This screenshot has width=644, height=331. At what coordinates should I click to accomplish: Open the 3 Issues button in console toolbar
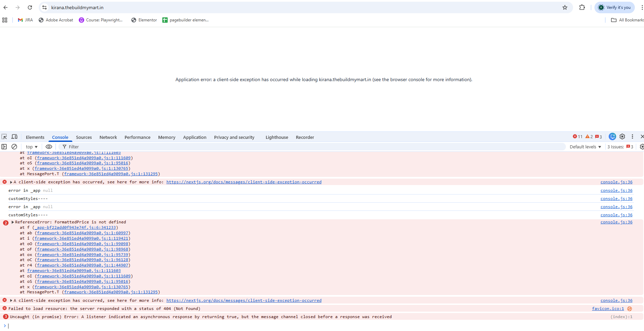tap(620, 147)
